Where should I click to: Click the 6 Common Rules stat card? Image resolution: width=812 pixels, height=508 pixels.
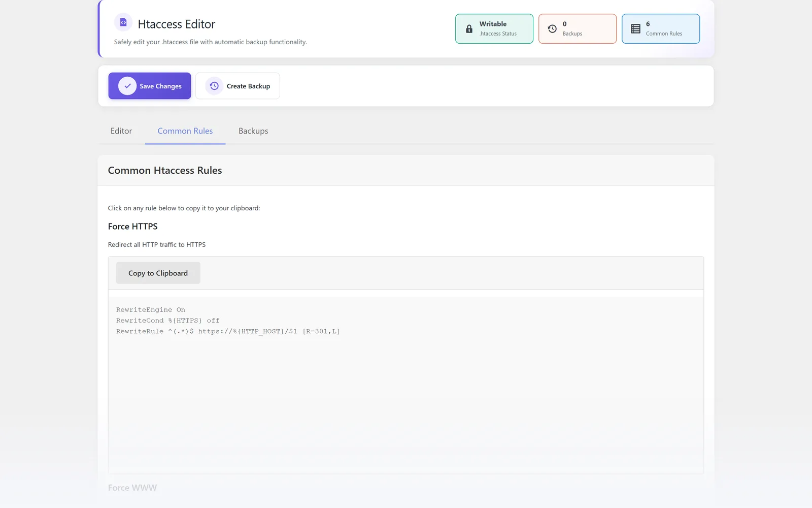tap(661, 28)
